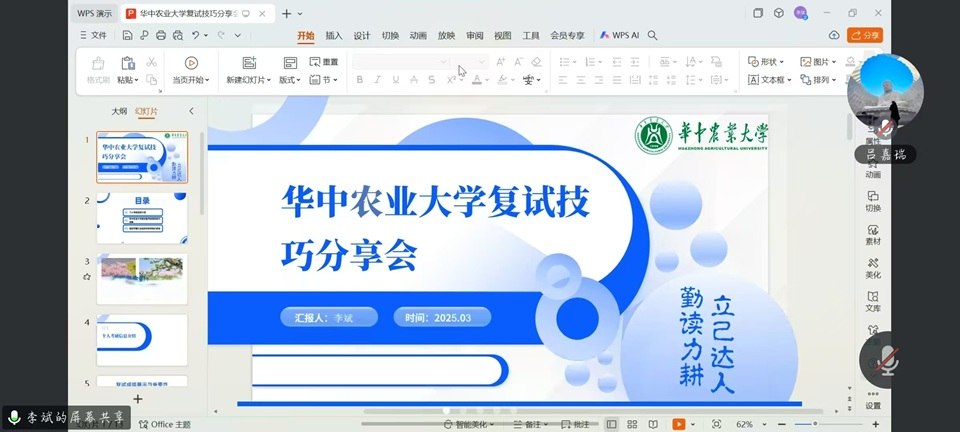
Task: Click the undo arrow icon
Action: 196,35
